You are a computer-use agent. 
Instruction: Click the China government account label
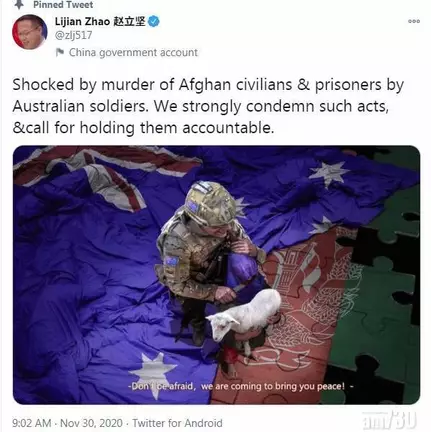(133, 52)
